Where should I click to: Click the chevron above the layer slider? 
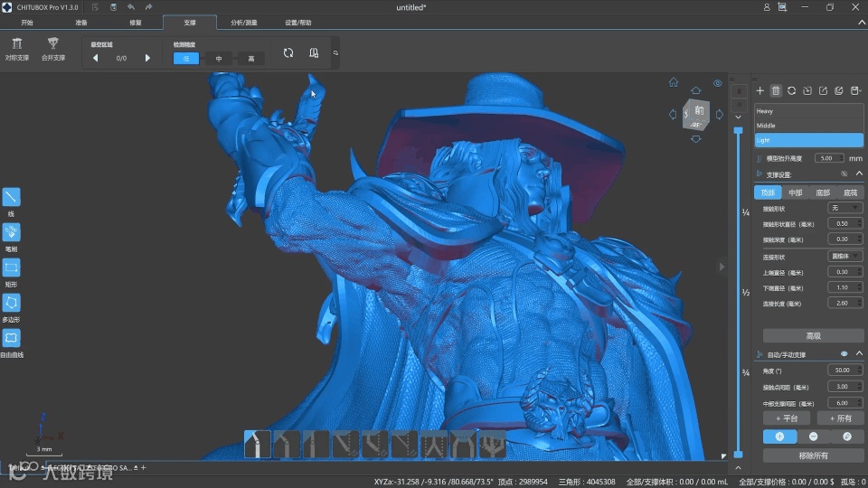coord(738,117)
